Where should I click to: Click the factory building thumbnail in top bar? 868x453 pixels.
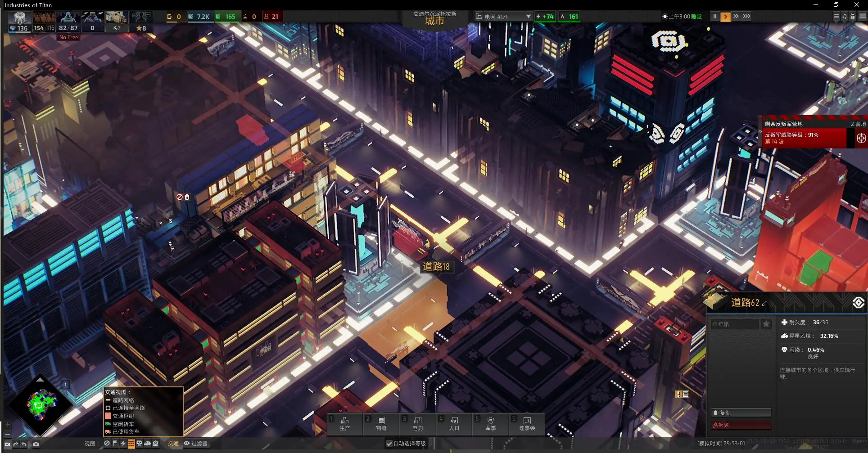click(x=116, y=21)
